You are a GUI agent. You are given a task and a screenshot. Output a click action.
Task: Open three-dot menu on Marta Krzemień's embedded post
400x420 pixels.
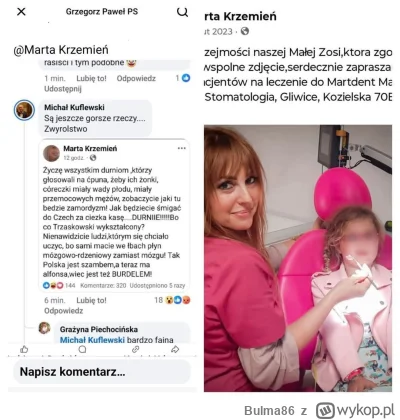(x=182, y=148)
